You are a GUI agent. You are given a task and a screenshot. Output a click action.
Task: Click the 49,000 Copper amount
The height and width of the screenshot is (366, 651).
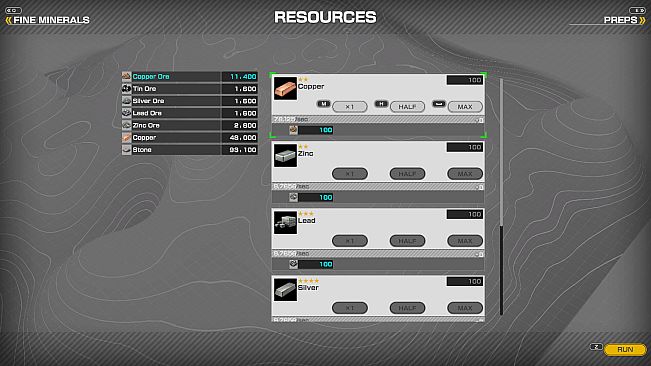[x=243, y=137]
